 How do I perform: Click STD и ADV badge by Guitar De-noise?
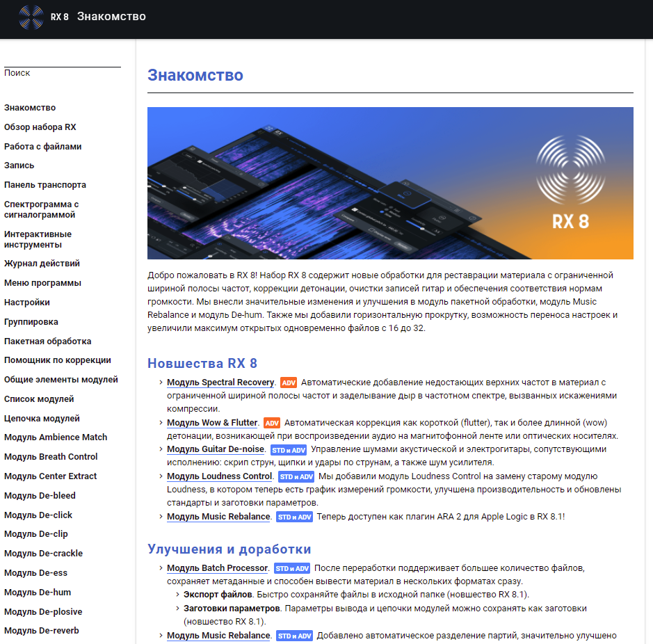tap(289, 450)
